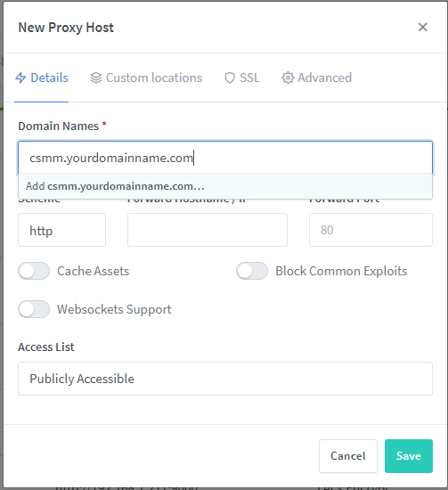This screenshot has width=448, height=490.
Task: Select 'Add csmm.yourdomainname.com...' suggestion
Action: coord(225,186)
